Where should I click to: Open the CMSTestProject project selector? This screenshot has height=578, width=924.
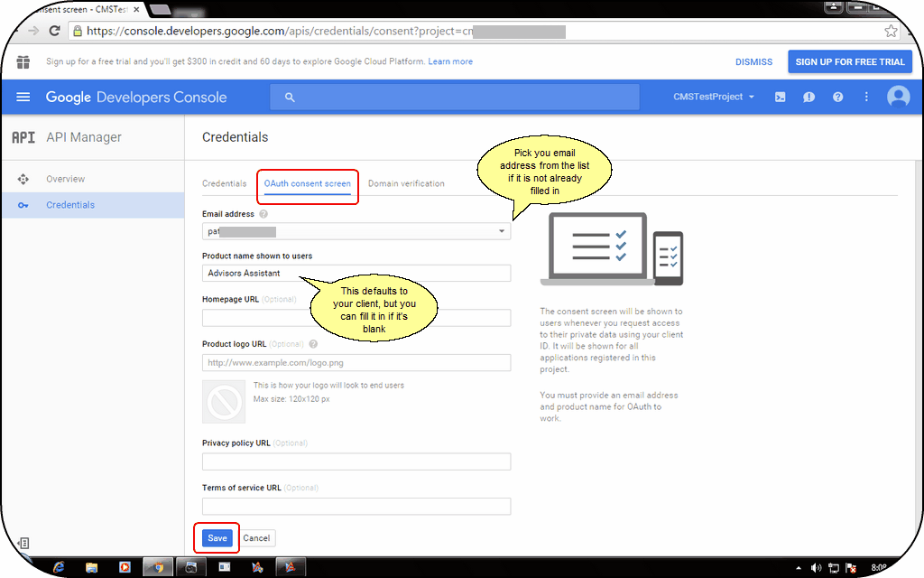point(713,97)
